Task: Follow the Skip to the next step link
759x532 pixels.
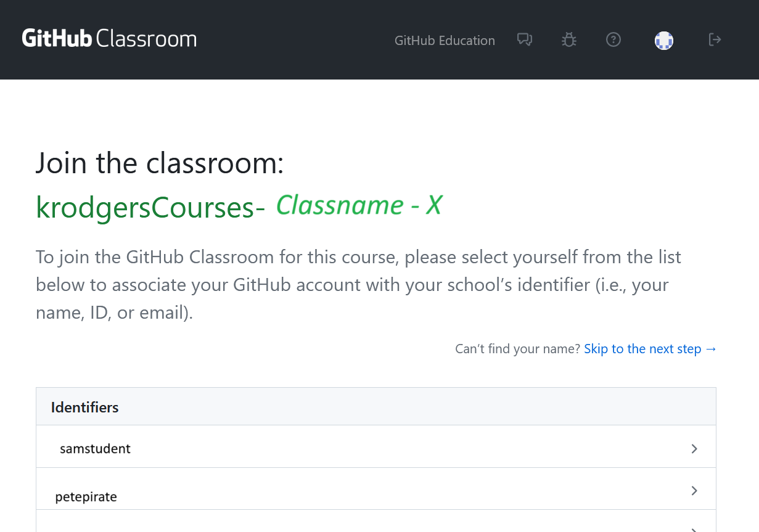Action: point(650,349)
